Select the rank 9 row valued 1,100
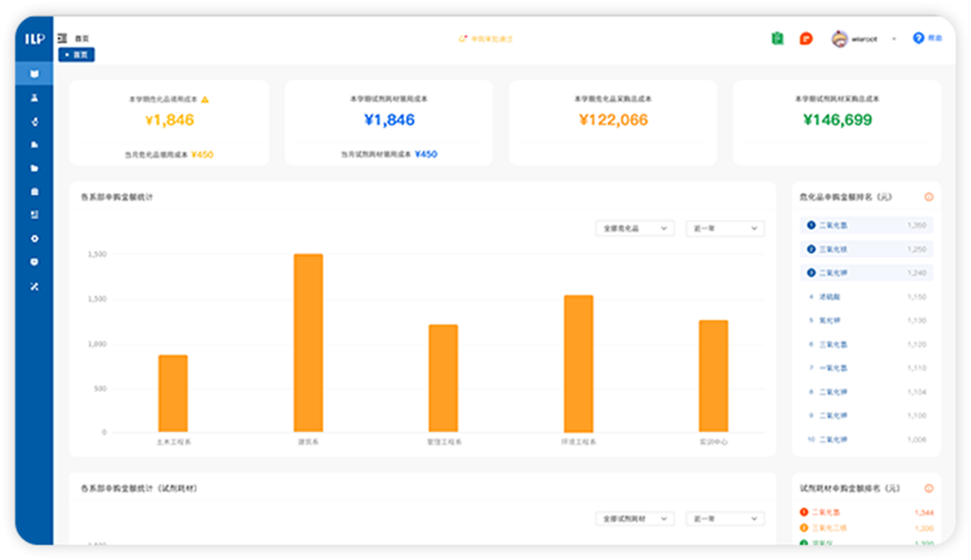 [866, 416]
